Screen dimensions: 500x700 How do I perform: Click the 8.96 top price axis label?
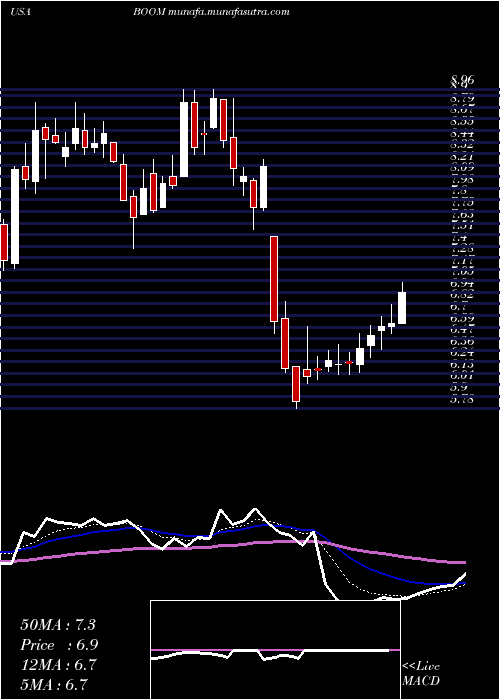coord(462,81)
